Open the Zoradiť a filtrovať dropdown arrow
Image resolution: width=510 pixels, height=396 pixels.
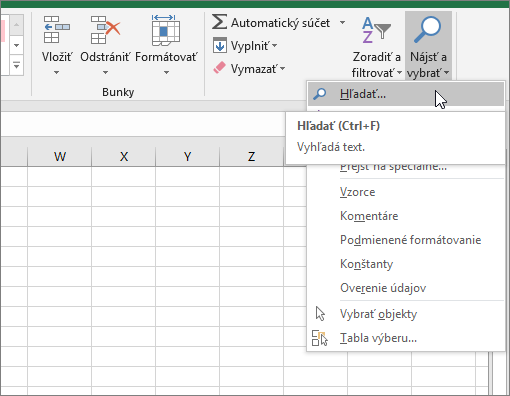coord(399,72)
